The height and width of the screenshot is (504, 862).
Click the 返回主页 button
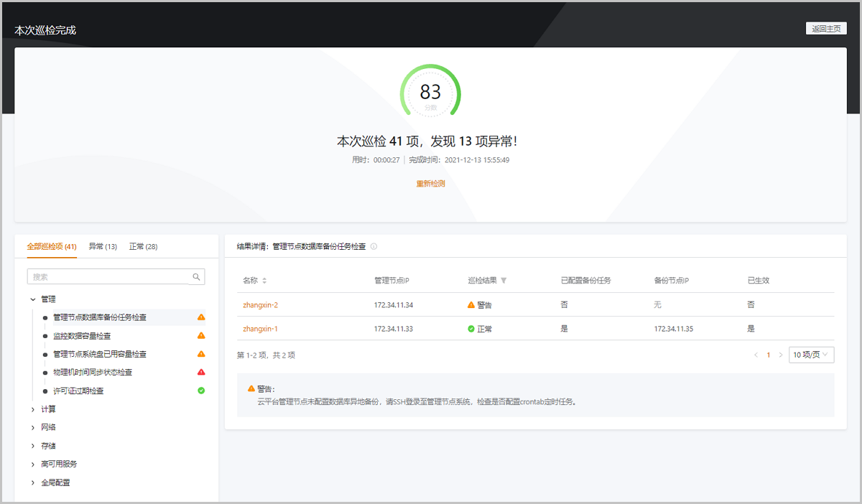point(826,29)
